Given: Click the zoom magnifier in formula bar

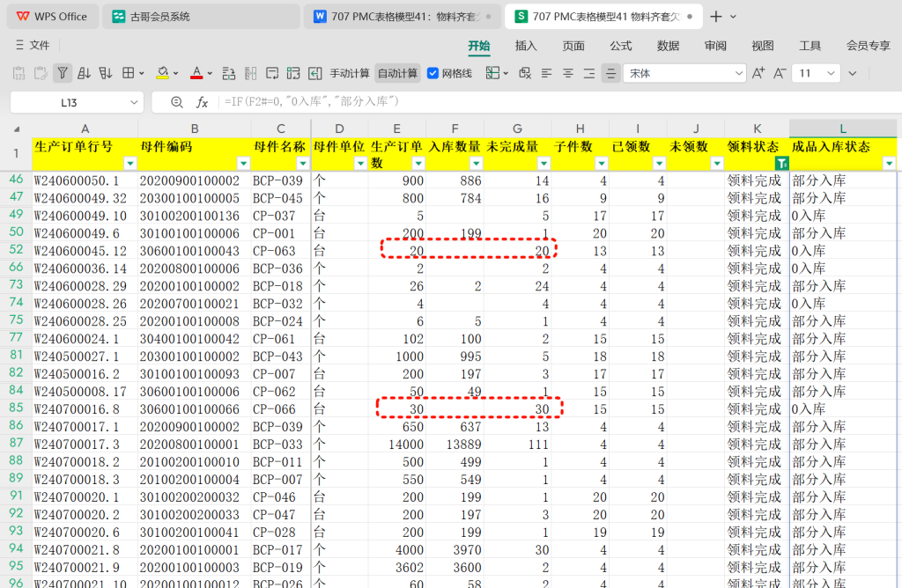Looking at the screenshot, I should point(177,102).
